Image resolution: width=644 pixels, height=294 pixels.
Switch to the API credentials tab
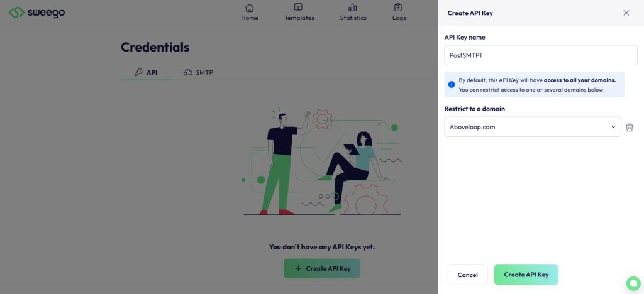tap(145, 73)
